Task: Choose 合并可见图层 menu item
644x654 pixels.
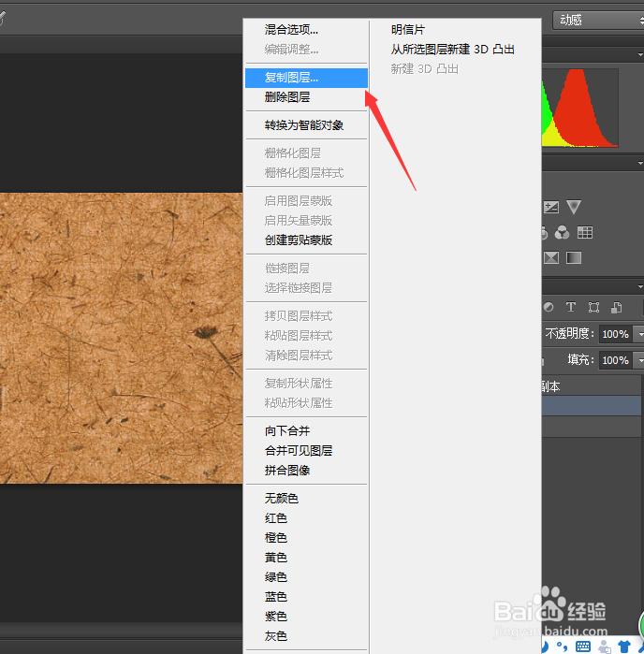Action: (306, 450)
